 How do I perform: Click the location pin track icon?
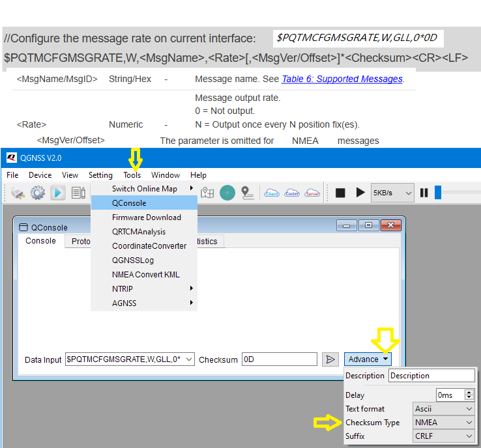pyautogui.click(x=247, y=193)
